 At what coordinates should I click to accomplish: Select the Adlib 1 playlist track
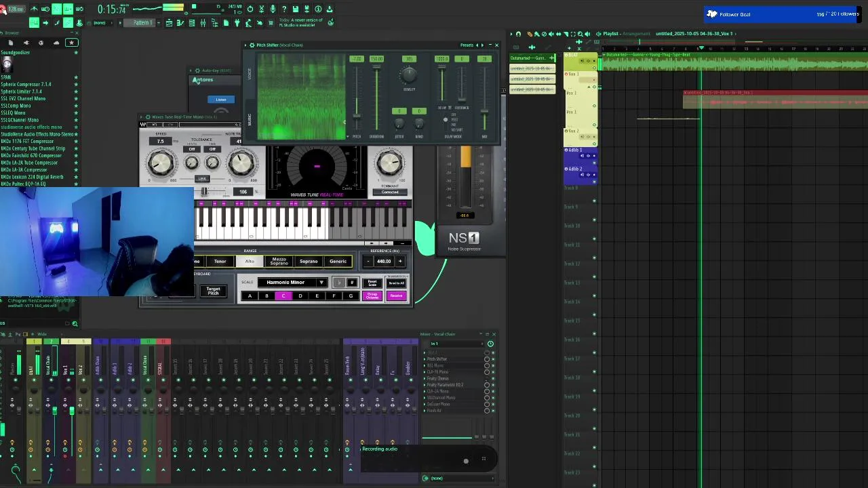(580, 156)
